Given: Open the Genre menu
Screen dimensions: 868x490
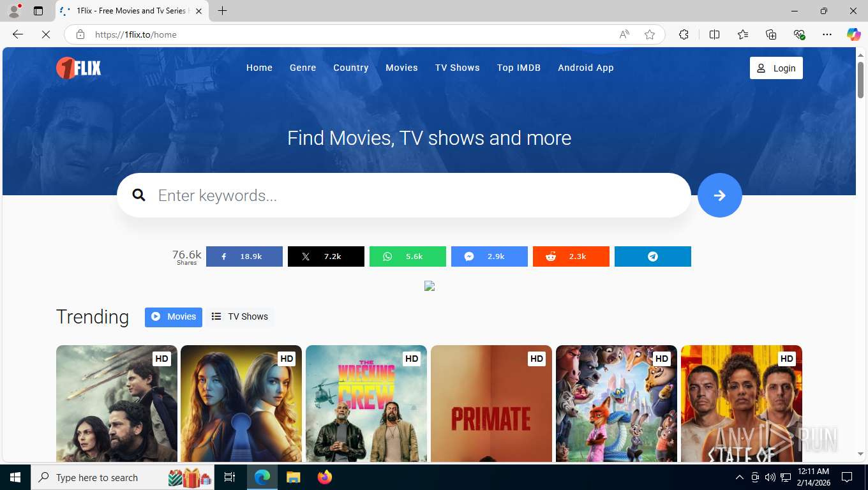Looking at the screenshot, I should [x=303, y=68].
